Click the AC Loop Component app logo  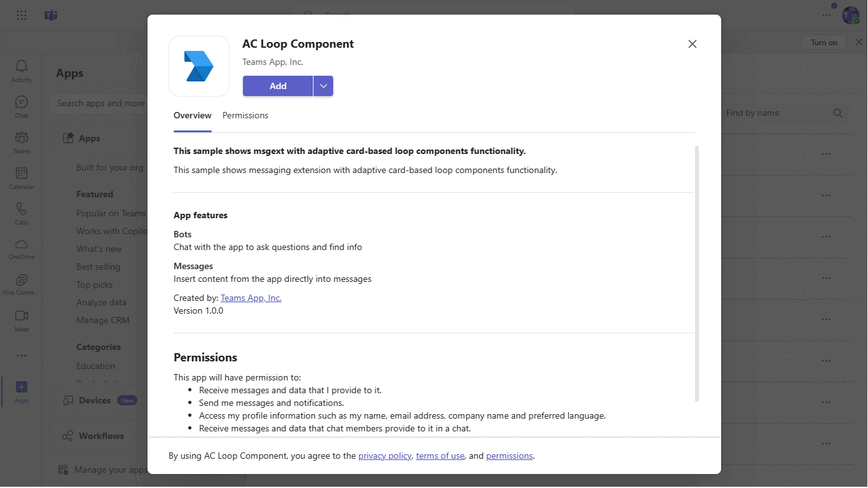point(199,66)
